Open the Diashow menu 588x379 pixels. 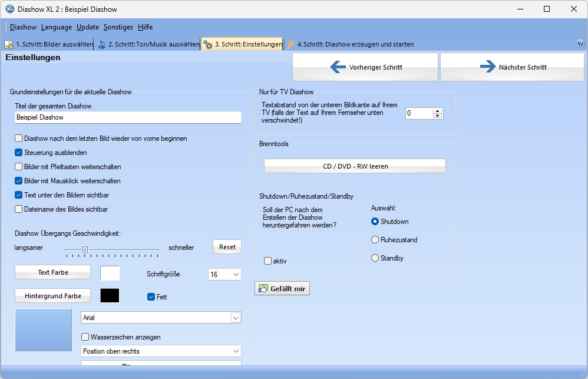click(23, 27)
